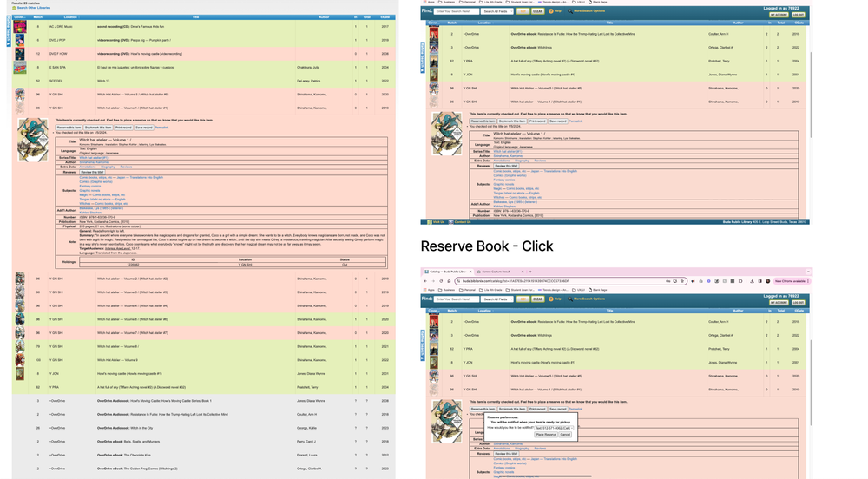Go back using the browser back arrow

425,281
